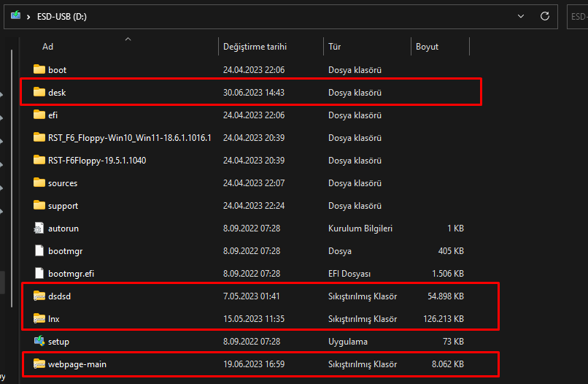
Task: Open the address bar history dropdown
Action: [x=520, y=15]
